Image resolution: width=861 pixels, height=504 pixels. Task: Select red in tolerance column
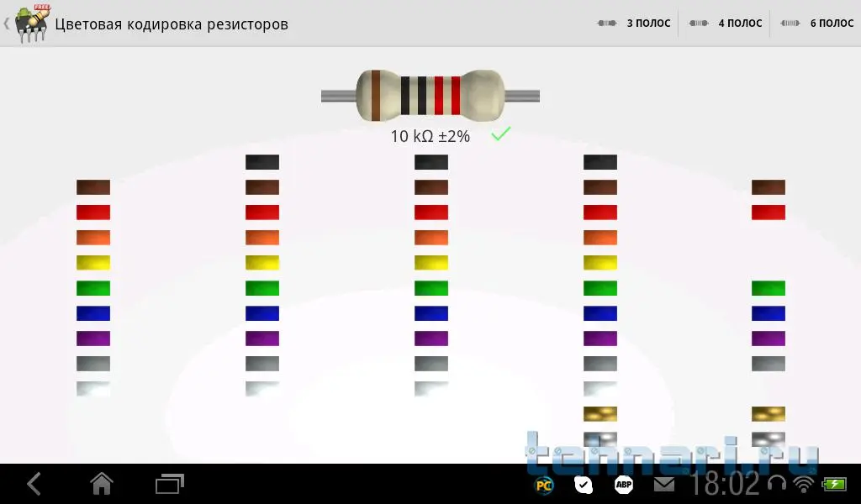tap(769, 213)
